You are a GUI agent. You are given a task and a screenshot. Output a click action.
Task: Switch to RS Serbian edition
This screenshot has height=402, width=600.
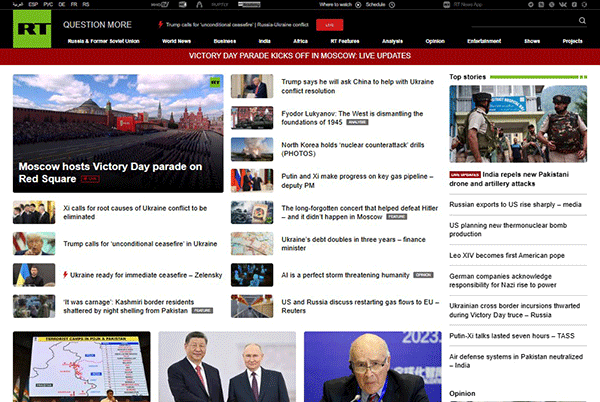point(86,5)
